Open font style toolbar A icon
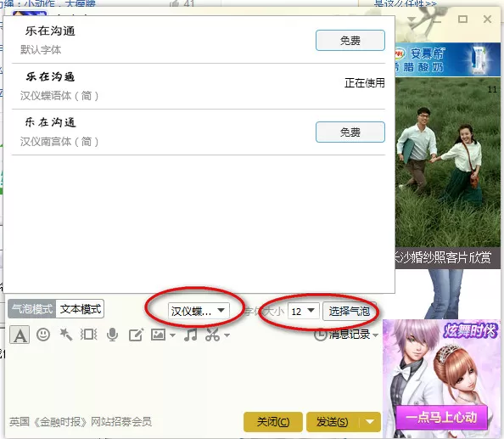The width and height of the screenshot is (504, 439). [x=20, y=335]
